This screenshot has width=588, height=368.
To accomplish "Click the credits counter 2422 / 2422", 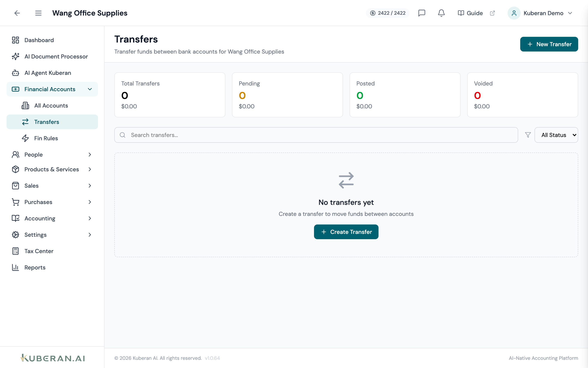I will (x=388, y=13).
